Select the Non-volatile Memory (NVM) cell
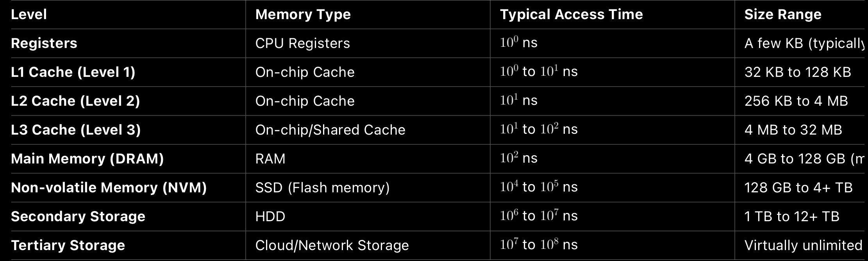The image size is (868, 261). (x=109, y=188)
